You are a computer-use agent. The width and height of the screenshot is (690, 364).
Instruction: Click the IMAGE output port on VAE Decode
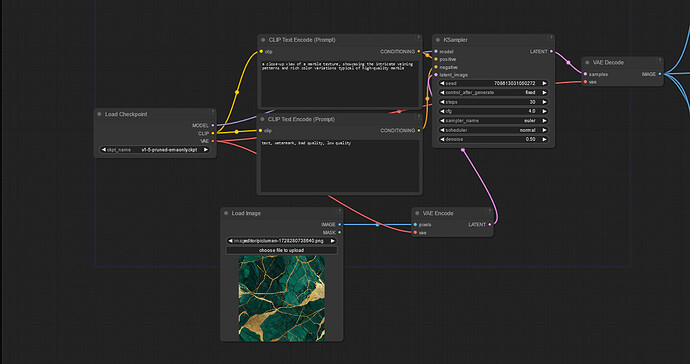660,74
